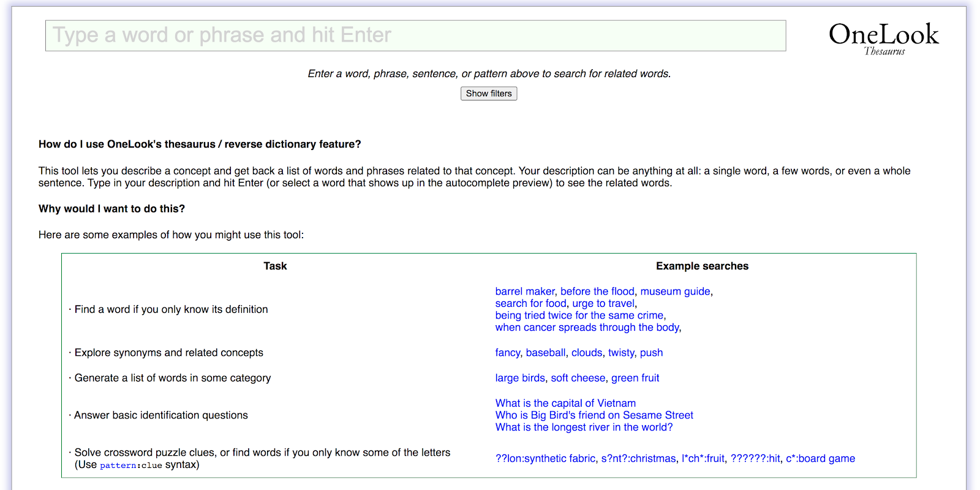Click the 'Example searches' column header

coord(702,266)
